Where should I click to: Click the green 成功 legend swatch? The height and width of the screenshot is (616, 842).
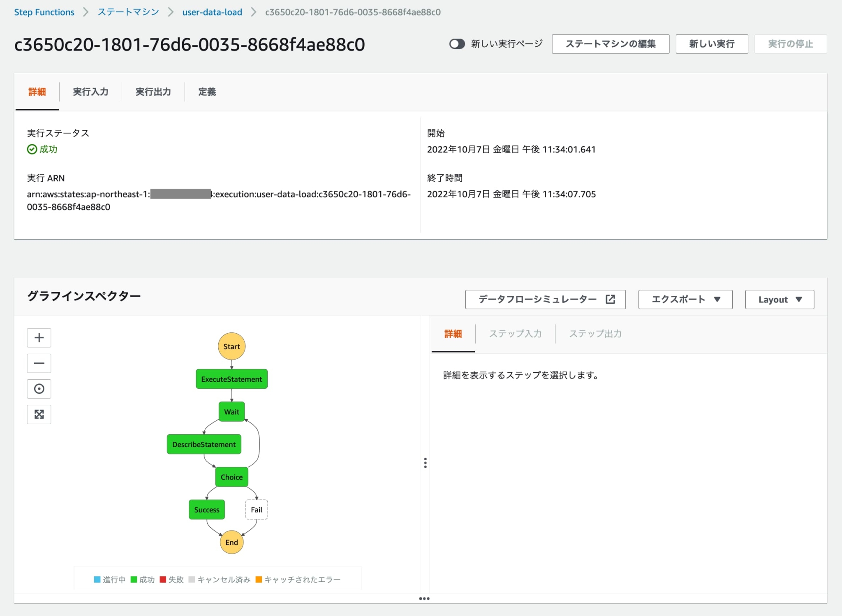pos(134,579)
